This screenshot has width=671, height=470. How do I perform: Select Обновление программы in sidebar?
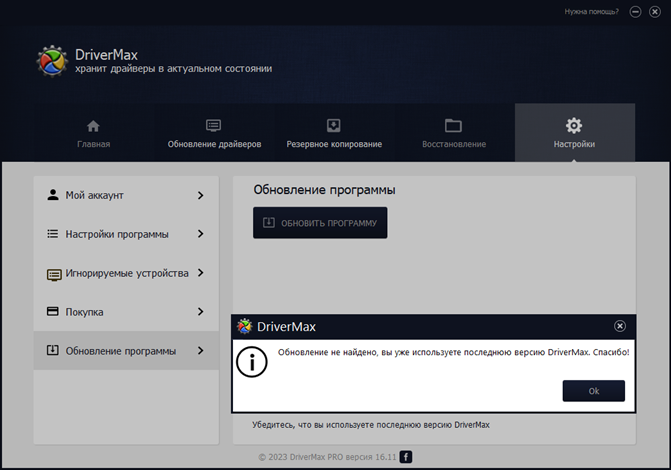(x=126, y=351)
